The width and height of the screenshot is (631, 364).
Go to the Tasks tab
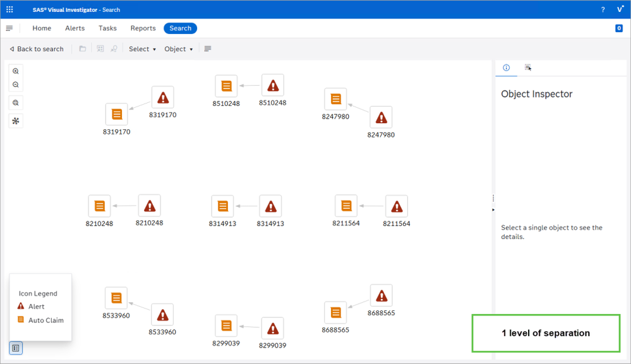[107, 28]
